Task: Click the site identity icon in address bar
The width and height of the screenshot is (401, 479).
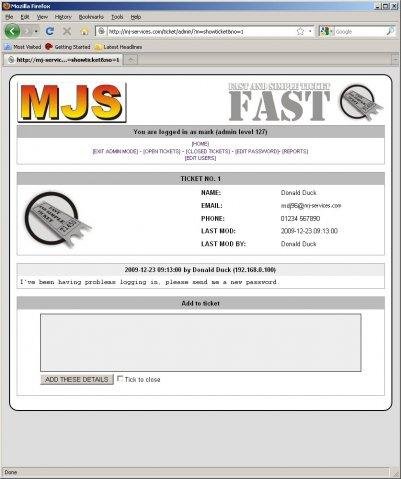Action: point(102,31)
